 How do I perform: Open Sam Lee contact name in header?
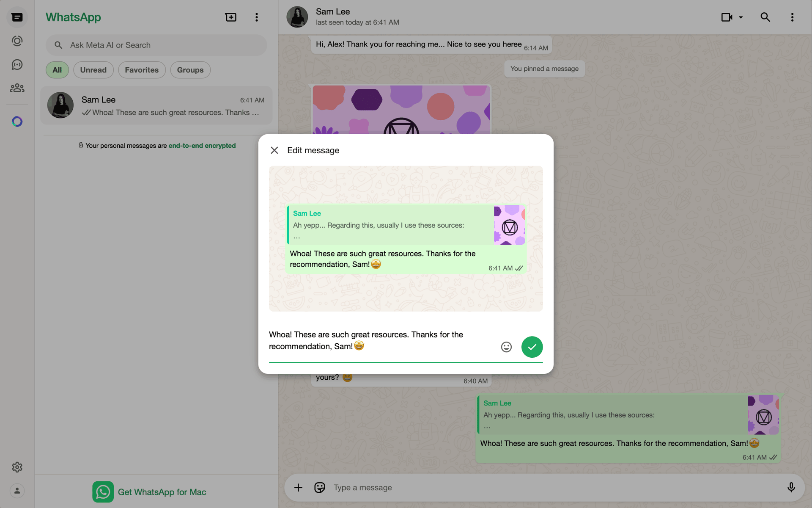click(333, 11)
